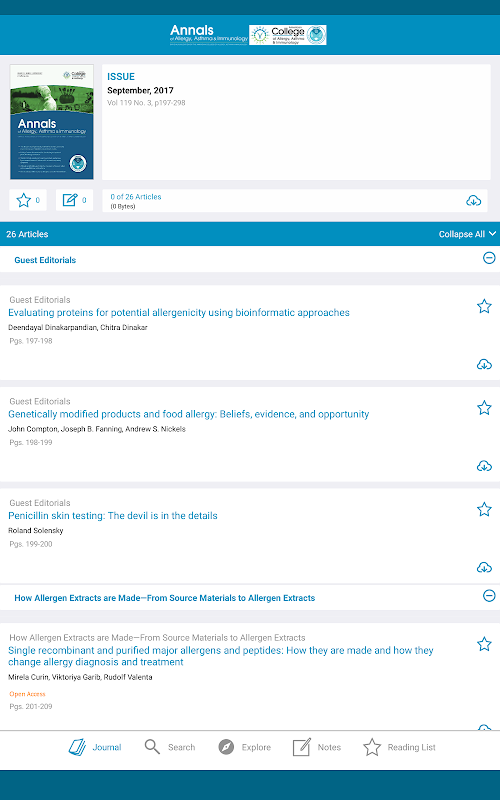500x800 pixels.
Task: Download the Evaluating proteins article
Action: point(484,364)
